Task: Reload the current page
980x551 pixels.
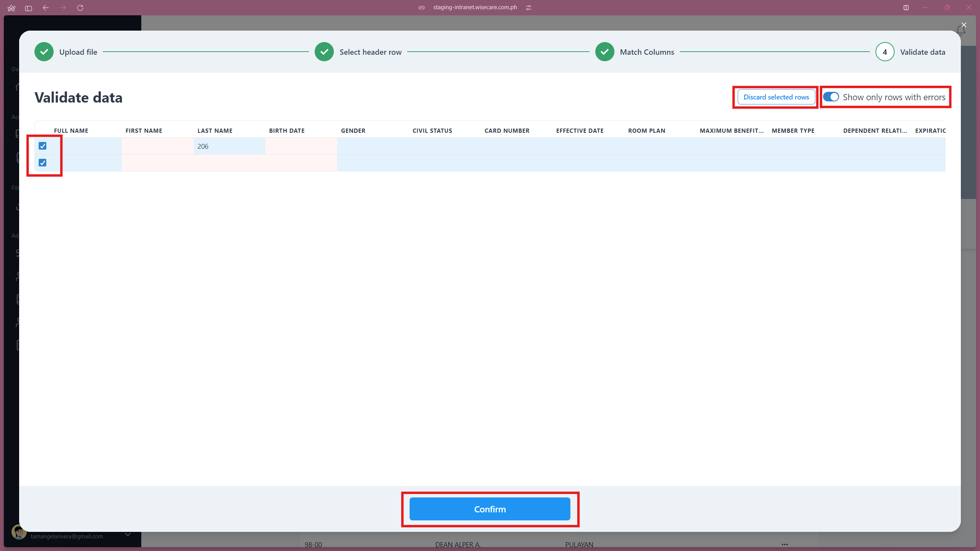Action: point(80,8)
